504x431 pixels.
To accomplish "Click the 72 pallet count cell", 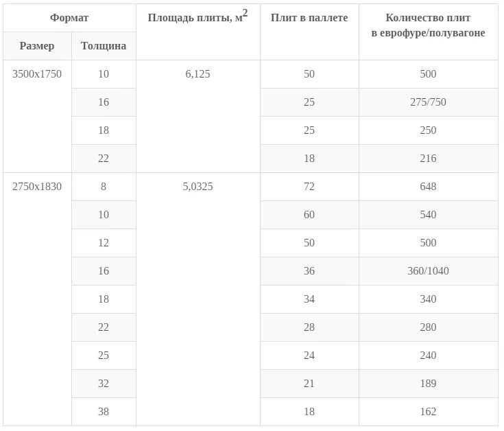I will [309, 187].
